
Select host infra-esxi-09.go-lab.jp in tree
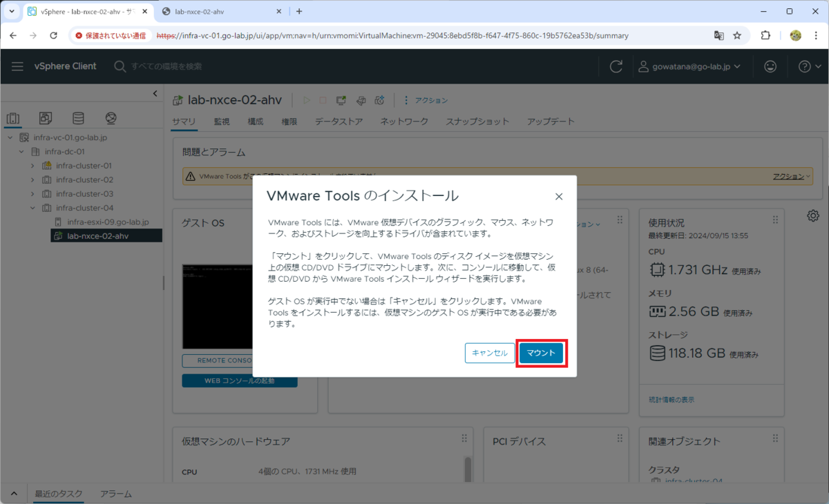pos(108,222)
